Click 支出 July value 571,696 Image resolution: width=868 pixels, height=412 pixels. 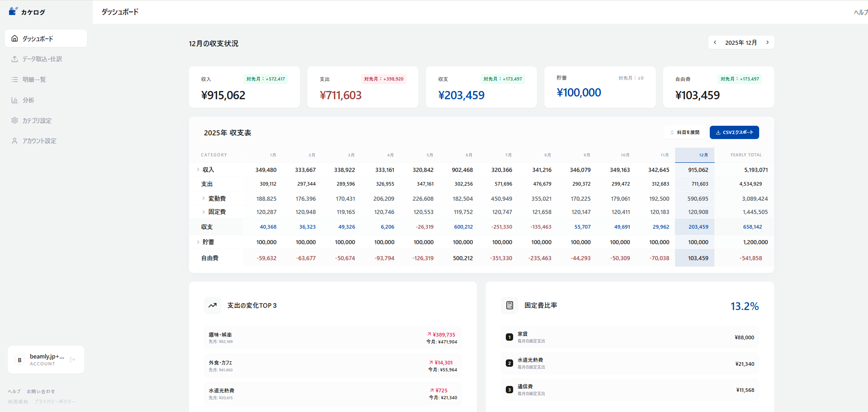(503, 184)
